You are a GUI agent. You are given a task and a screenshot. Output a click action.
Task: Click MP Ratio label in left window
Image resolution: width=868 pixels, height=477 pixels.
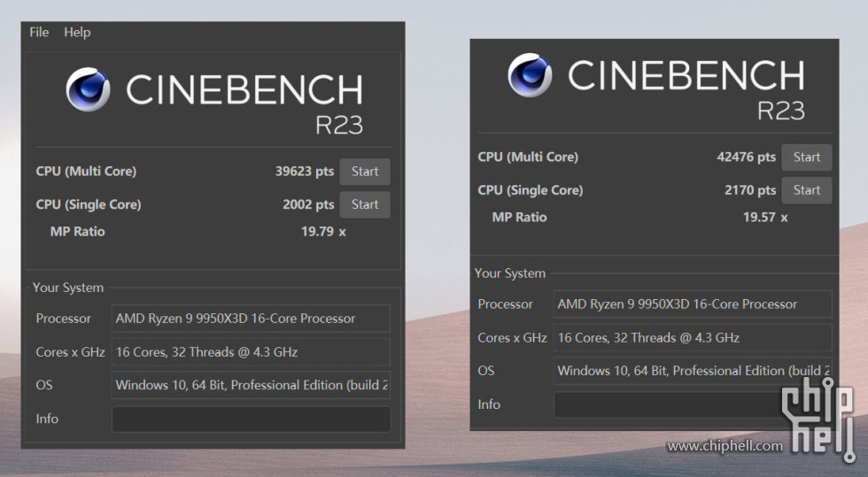pyautogui.click(x=78, y=232)
